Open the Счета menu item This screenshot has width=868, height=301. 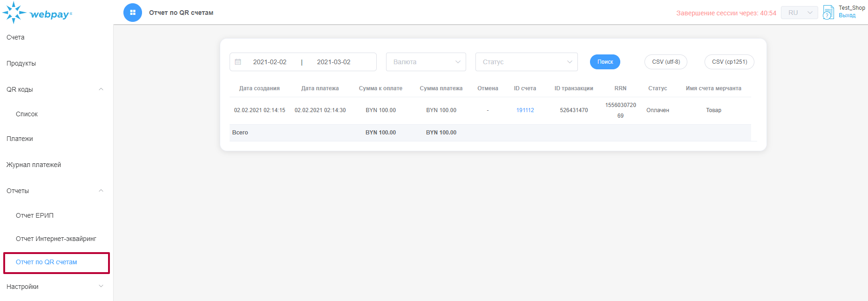[15, 37]
